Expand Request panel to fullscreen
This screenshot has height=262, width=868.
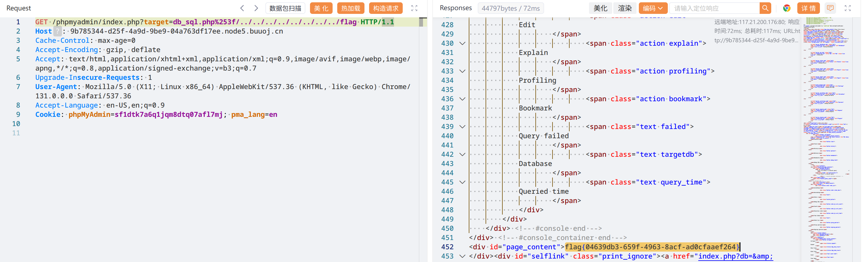(x=414, y=8)
